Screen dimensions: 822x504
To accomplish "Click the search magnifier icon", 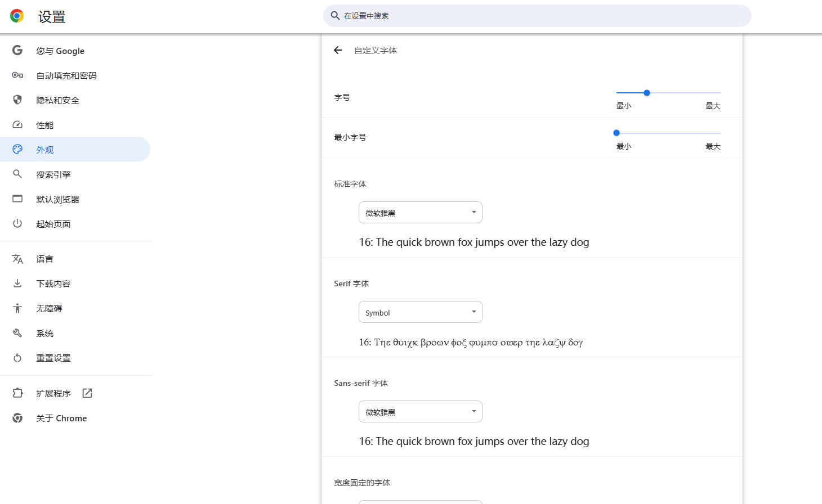I will [x=335, y=16].
